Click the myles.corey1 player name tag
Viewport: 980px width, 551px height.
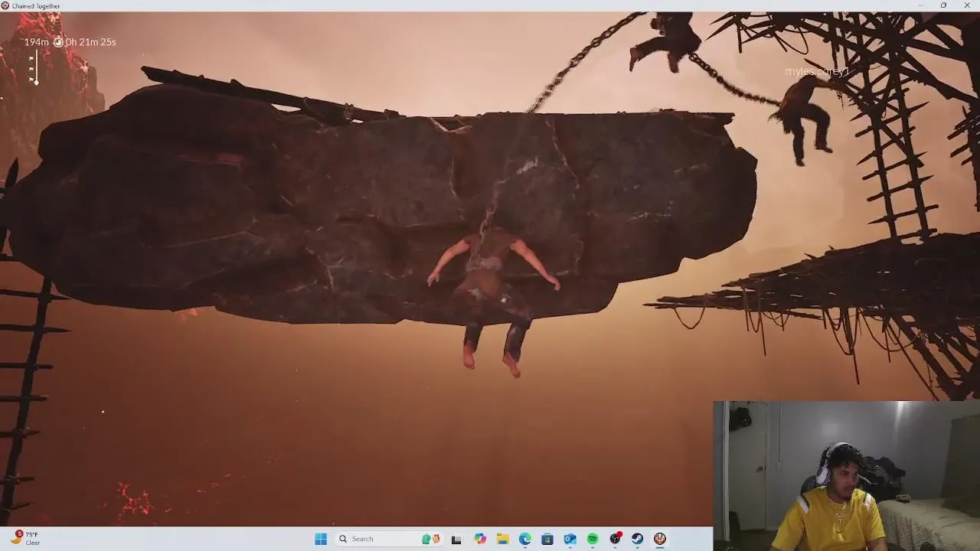click(x=817, y=71)
